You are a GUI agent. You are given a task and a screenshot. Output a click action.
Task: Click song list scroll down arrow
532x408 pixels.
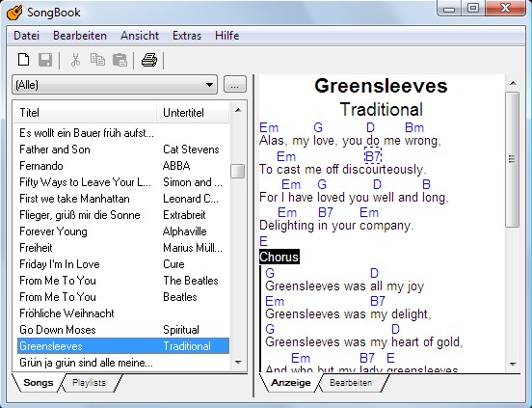click(238, 362)
